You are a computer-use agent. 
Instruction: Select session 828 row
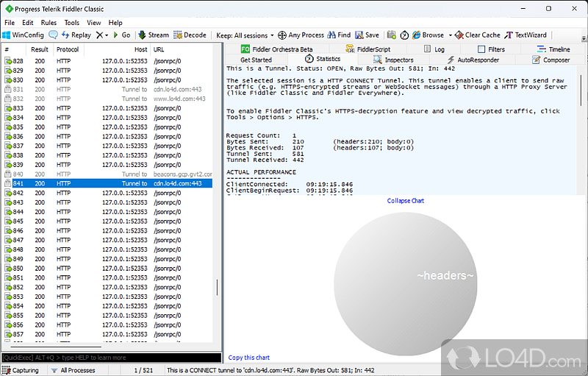(107, 61)
